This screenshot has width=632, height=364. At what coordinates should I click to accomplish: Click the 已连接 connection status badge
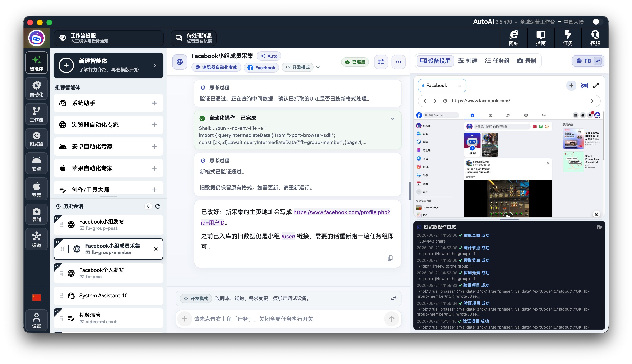coord(355,62)
